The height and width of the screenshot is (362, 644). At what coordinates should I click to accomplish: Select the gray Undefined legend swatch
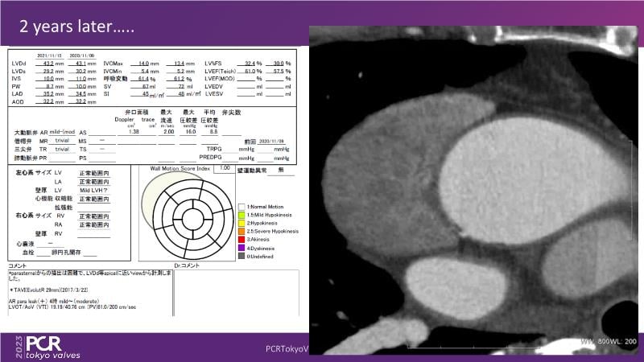pyautogui.click(x=242, y=256)
